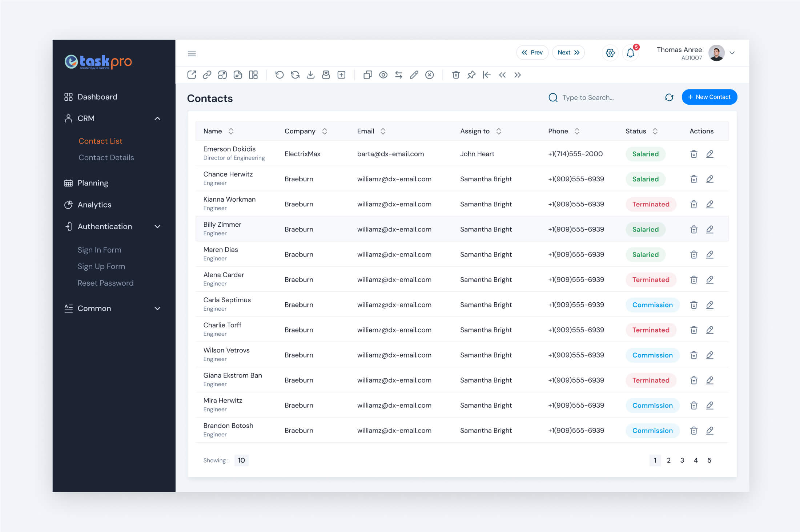Click the refresh icon beside search
The image size is (800, 532).
point(669,97)
